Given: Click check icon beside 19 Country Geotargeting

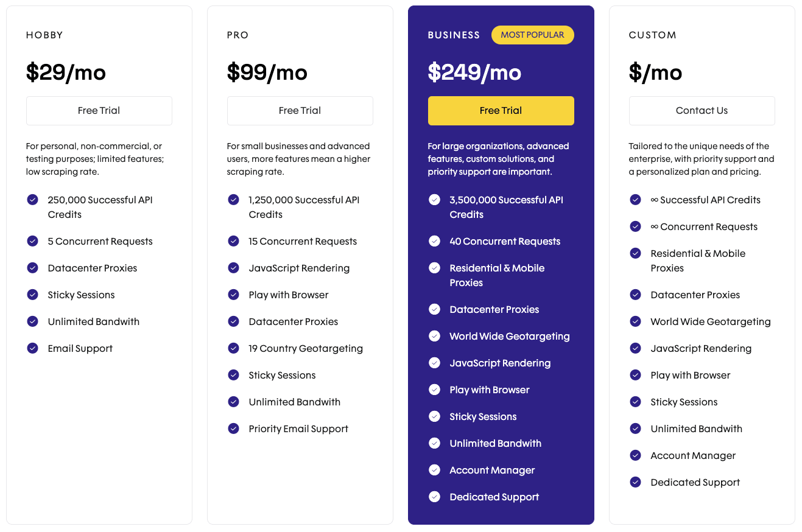Looking at the screenshot, I should point(233,348).
